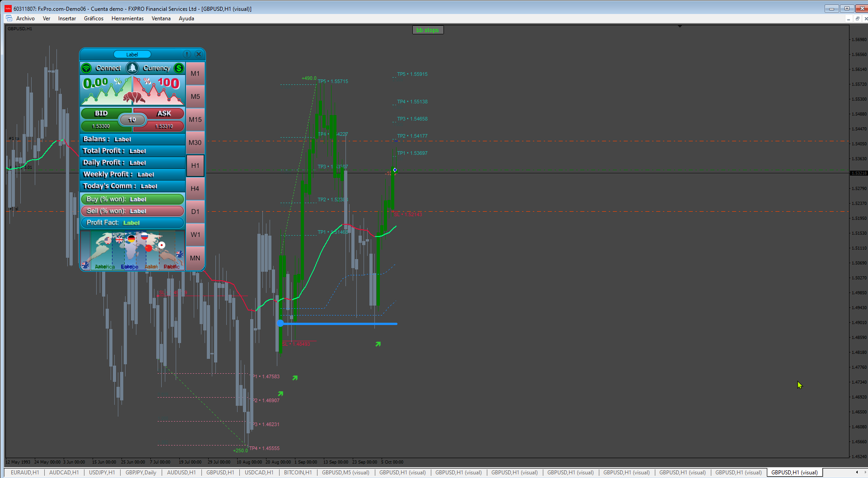Screen dimensions: 868x478
Task: Select the W1 timeframe
Action: click(x=195, y=234)
